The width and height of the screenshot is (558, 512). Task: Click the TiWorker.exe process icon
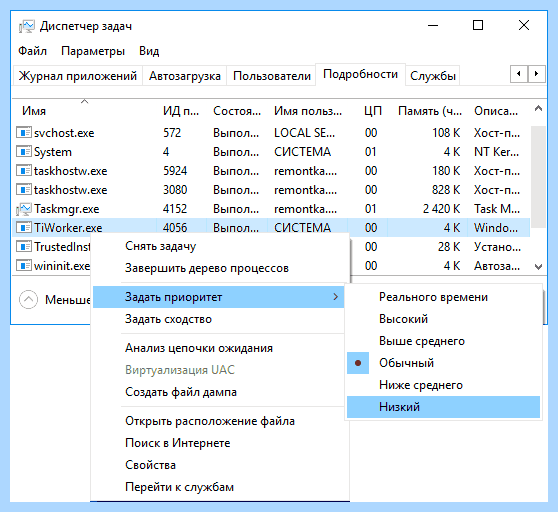tap(23, 228)
